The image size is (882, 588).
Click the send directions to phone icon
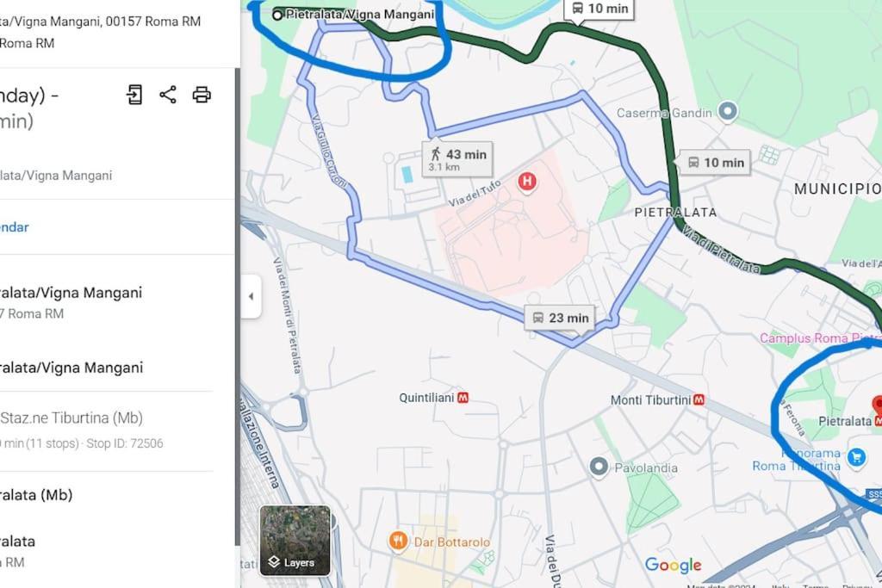(134, 95)
